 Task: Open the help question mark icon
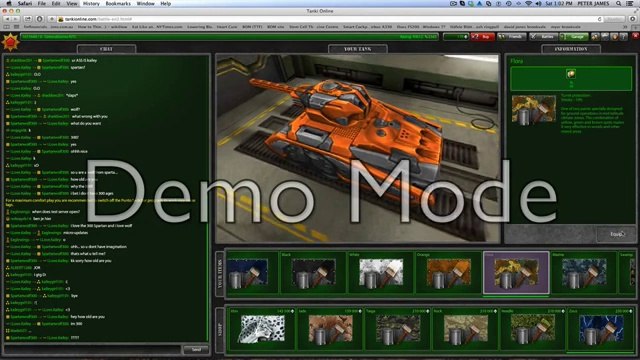(x=623, y=37)
